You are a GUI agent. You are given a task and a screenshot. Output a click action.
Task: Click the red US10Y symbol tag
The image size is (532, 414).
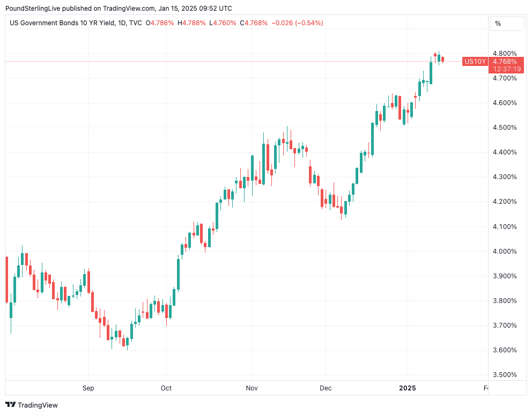(475, 62)
